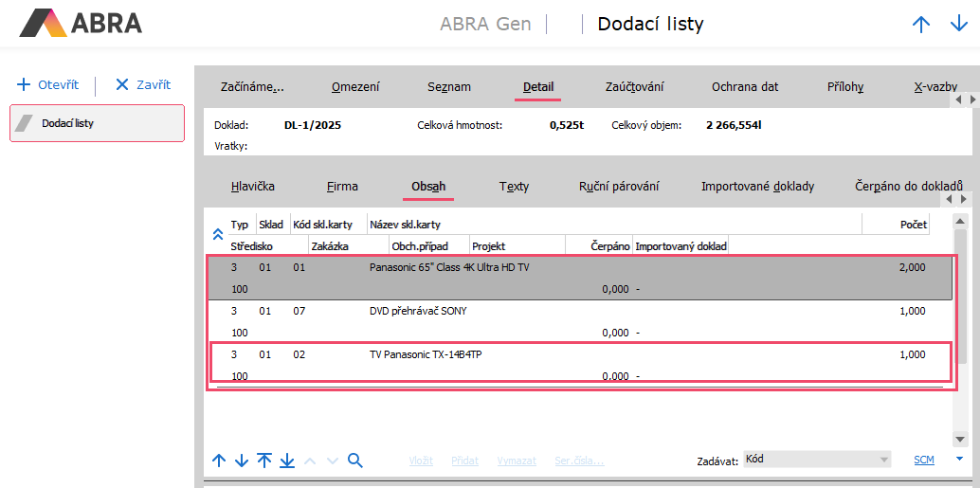Click the Čerpáno column header

pyautogui.click(x=599, y=246)
